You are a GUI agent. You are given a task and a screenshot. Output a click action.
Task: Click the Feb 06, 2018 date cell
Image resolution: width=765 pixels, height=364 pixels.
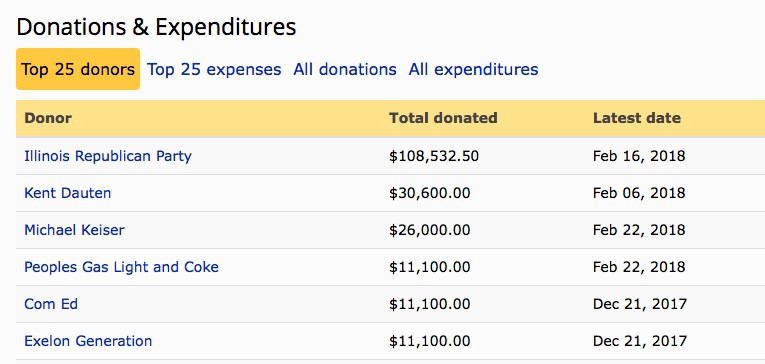639,193
